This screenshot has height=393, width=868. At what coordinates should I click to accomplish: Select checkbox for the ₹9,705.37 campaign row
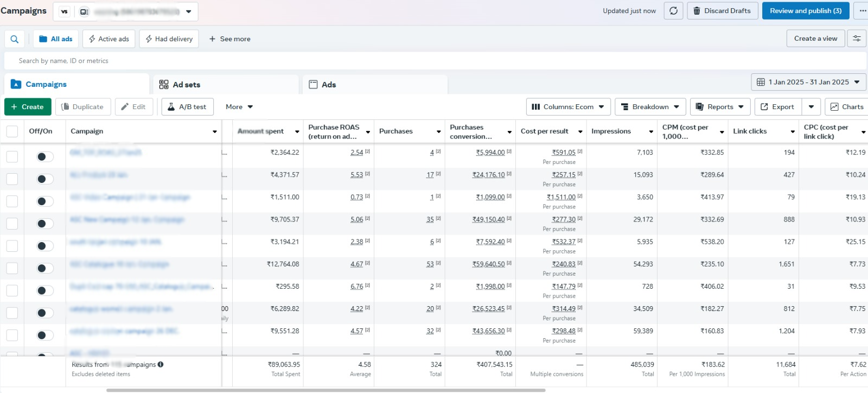click(x=12, y=224)
